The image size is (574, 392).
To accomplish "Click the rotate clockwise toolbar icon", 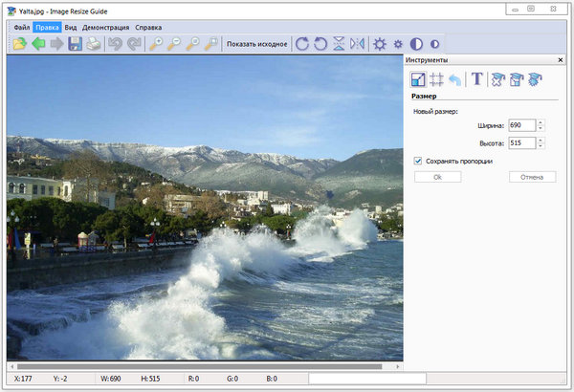I will click(302, 44).
